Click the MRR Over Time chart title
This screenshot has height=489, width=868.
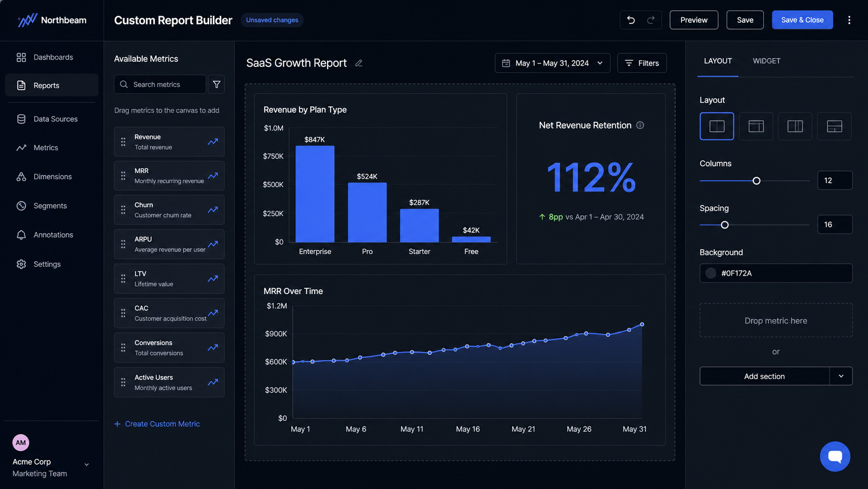click(293, 291)
